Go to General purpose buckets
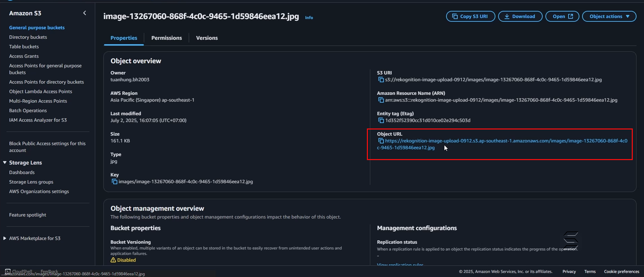Screen dimensions: 644x277 (x=37, y=28)
